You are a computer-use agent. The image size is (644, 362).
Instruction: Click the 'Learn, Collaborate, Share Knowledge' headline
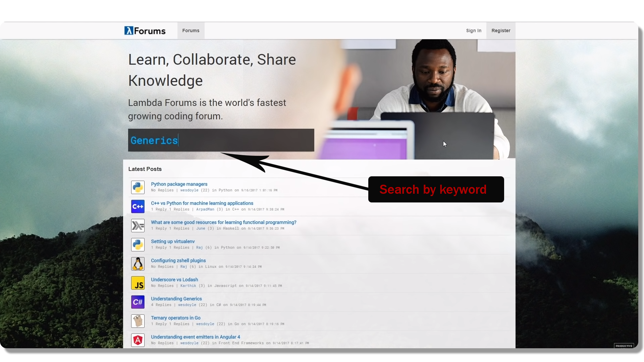(x=212, y=70)
